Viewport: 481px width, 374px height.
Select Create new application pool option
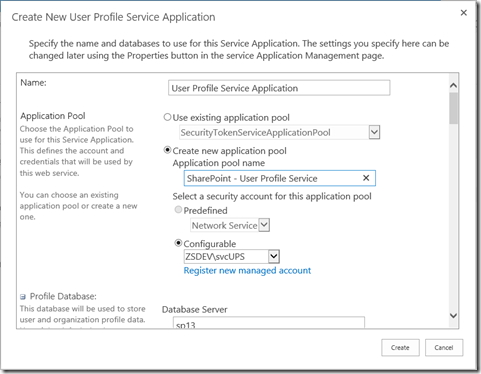tap(167, 150)
